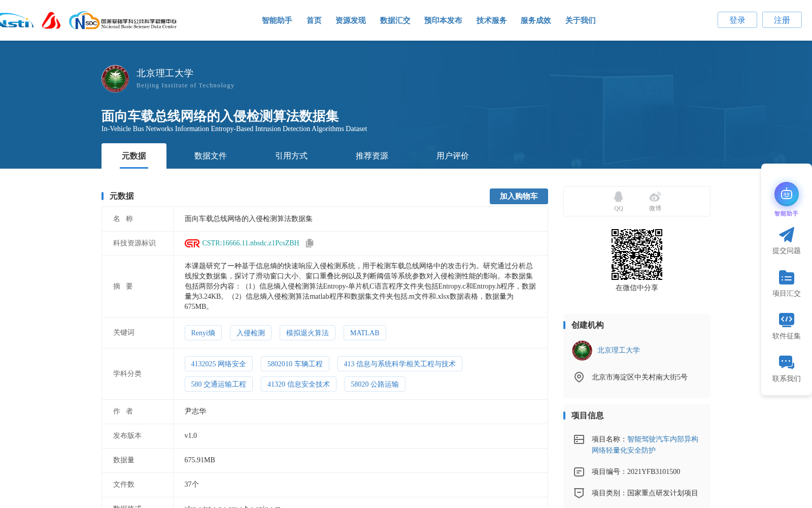812x508 pixels.
Task: Click the NSTL logo in header
Action: pos(16,21)
